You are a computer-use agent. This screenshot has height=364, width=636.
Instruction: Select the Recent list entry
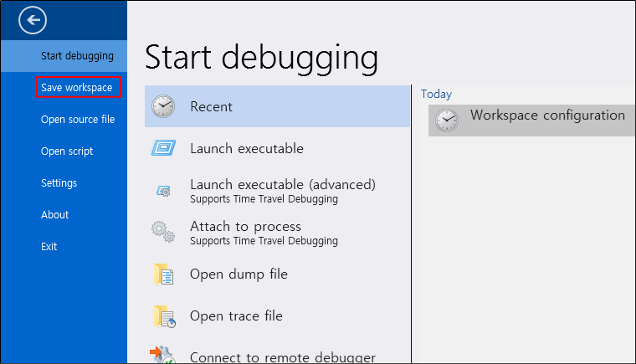tap(211, 107)
